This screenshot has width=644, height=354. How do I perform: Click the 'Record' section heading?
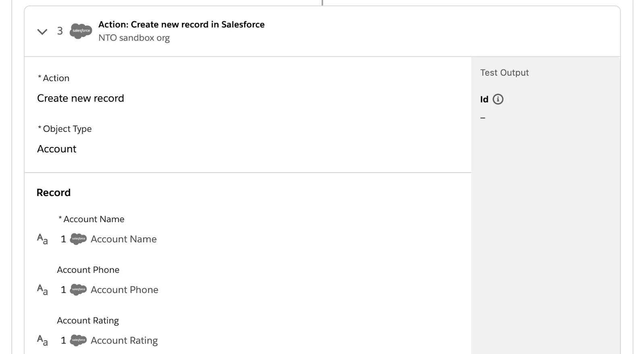coord(54,193)
